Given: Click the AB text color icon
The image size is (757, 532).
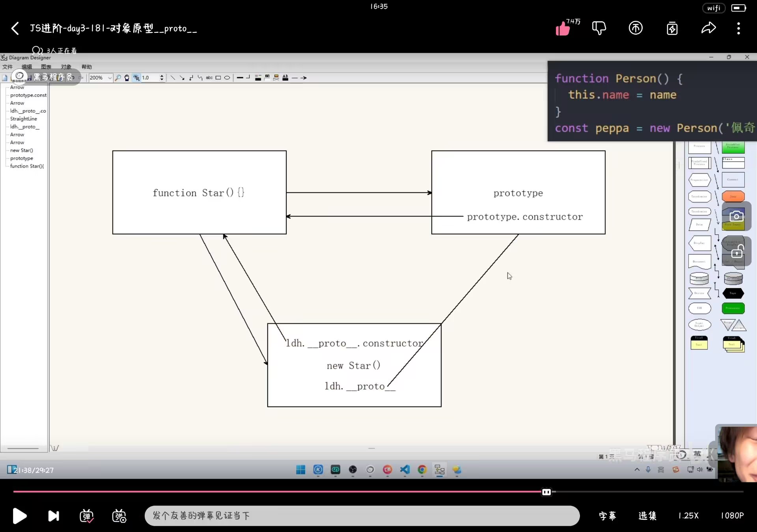Looking at the screenshot, I should (x=285, y=78).
